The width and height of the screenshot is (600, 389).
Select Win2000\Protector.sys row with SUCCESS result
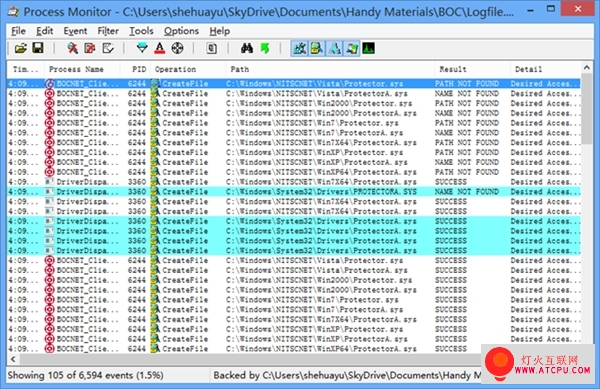pyautogui.click(x=294, y=280)
